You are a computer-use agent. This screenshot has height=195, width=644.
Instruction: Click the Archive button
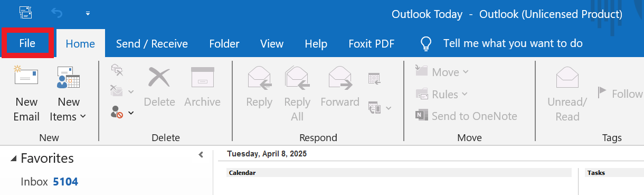[202, 87]
